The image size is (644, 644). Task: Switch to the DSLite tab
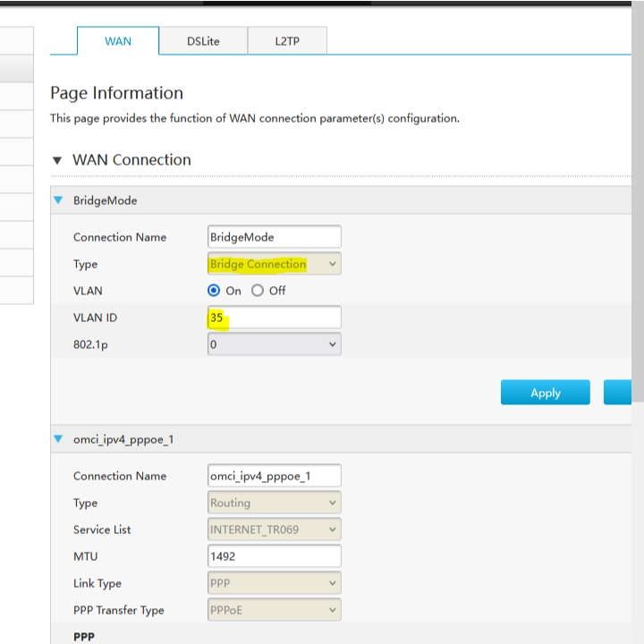pos(203,41)
